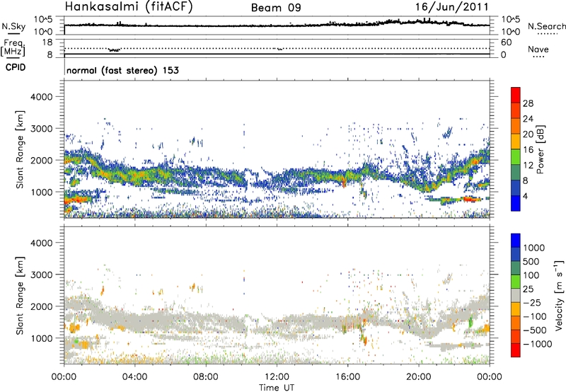
Task: Click the "16:00" time axis tick label
Action: 347,377
